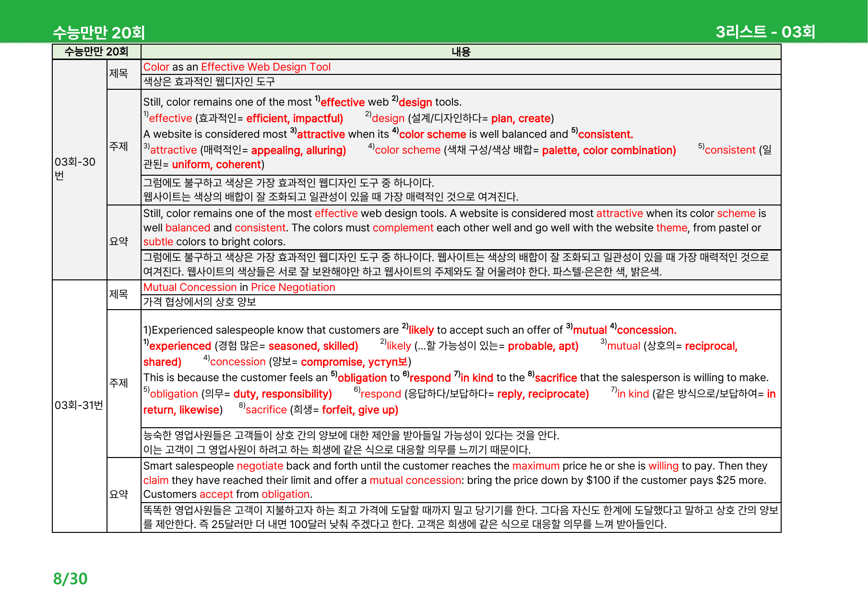This screenshot has height=614, width=868.
Task: Click the red word 'complement' in the summary
Action: pos(403,228)
